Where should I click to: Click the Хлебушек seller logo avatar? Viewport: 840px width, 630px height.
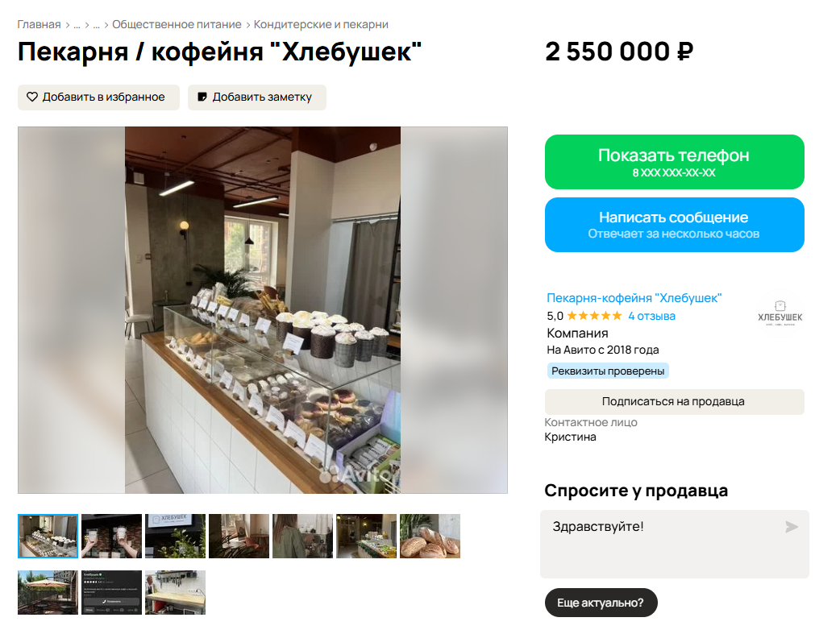(780, 312)
